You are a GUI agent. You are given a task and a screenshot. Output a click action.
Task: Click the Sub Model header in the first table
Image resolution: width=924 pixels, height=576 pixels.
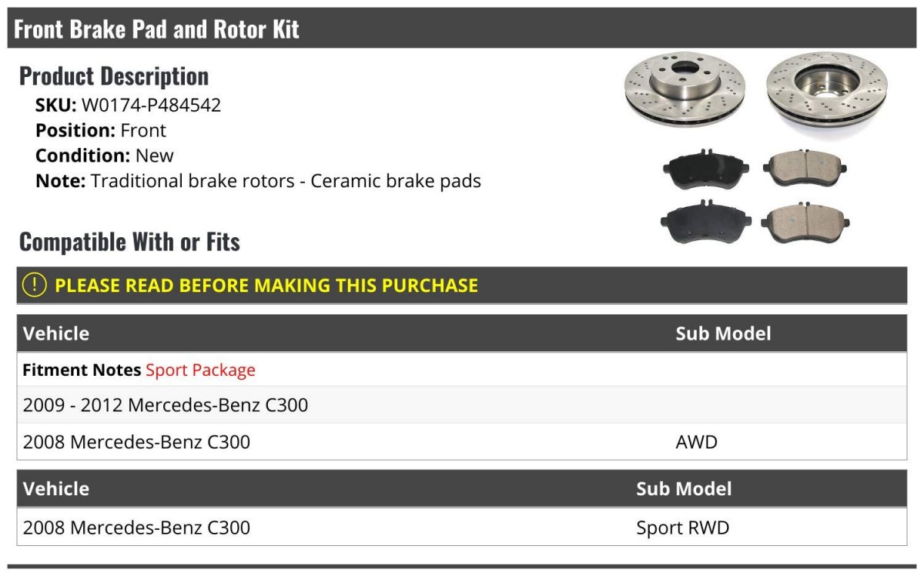[723, 333]
